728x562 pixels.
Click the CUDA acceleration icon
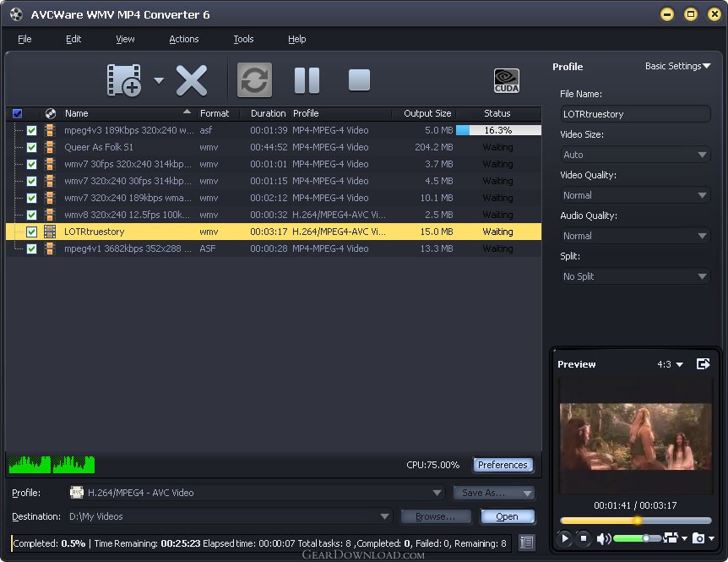[507, 81]
